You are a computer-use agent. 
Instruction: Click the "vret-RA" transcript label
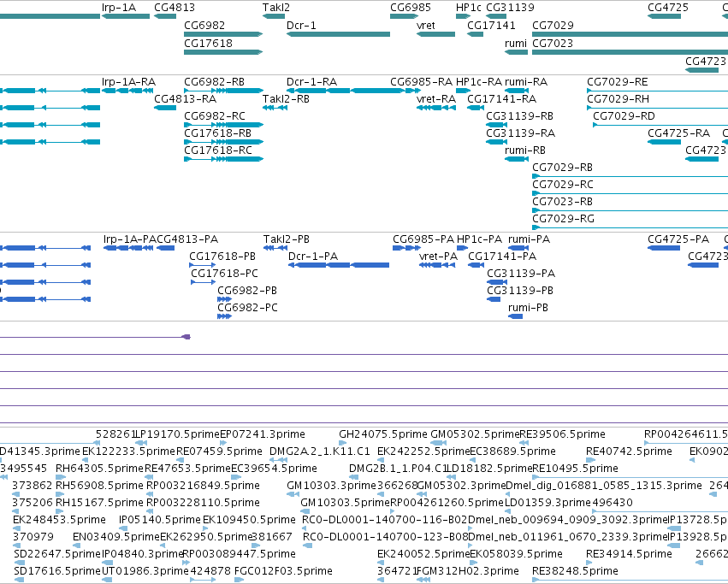436,99
